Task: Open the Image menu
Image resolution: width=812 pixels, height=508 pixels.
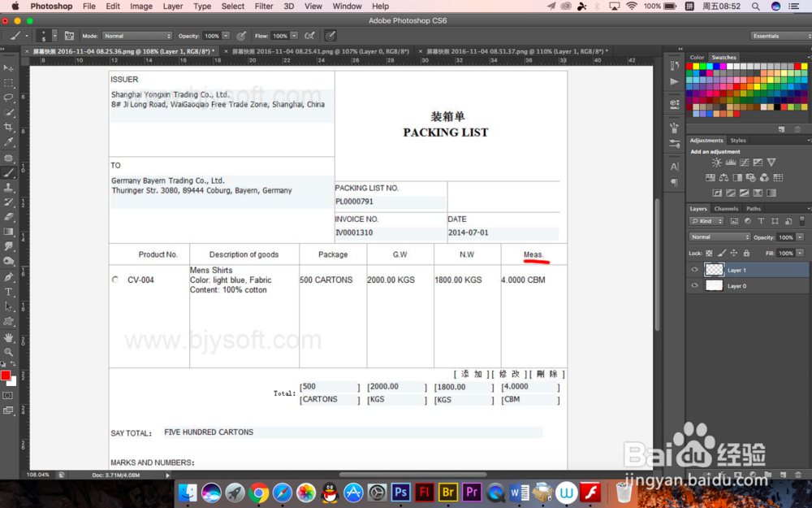Action: click(x=140, y=7)
